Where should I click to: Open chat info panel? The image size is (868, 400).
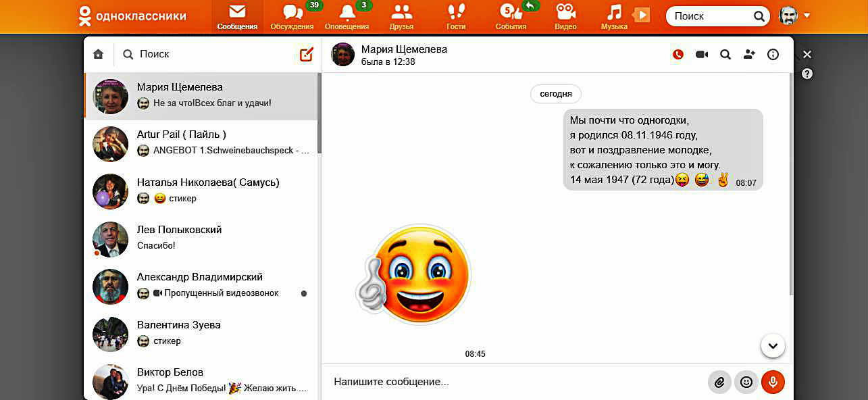[x=773, y=55]
